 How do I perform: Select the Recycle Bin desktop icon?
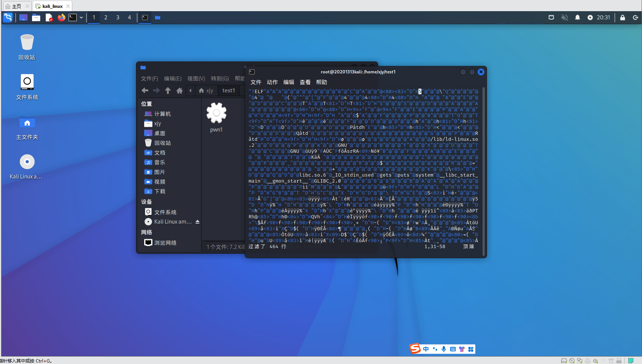point(27,47)
